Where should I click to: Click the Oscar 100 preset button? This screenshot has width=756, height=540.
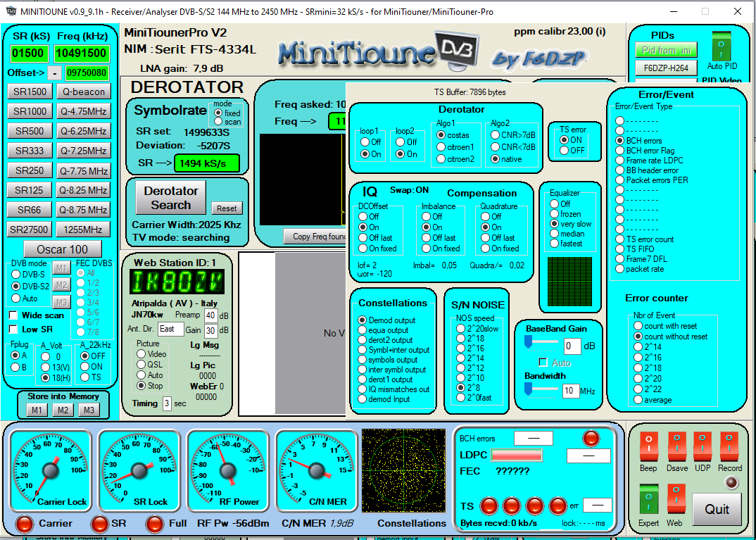[62, 249]
